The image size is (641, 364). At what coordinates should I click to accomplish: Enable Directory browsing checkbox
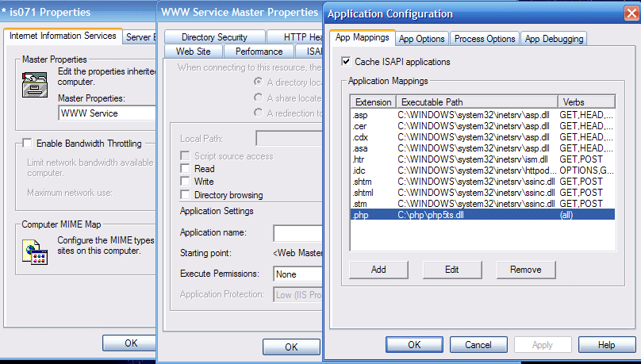[185, 195]
